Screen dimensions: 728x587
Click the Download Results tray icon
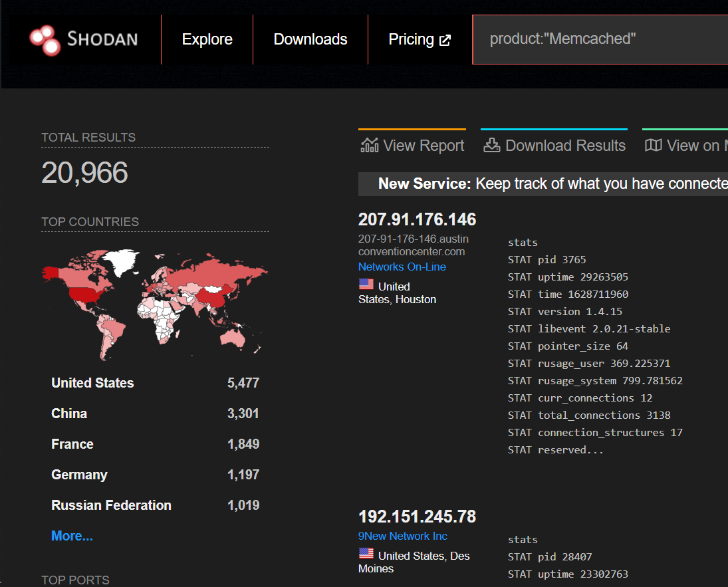coord(492,146)
